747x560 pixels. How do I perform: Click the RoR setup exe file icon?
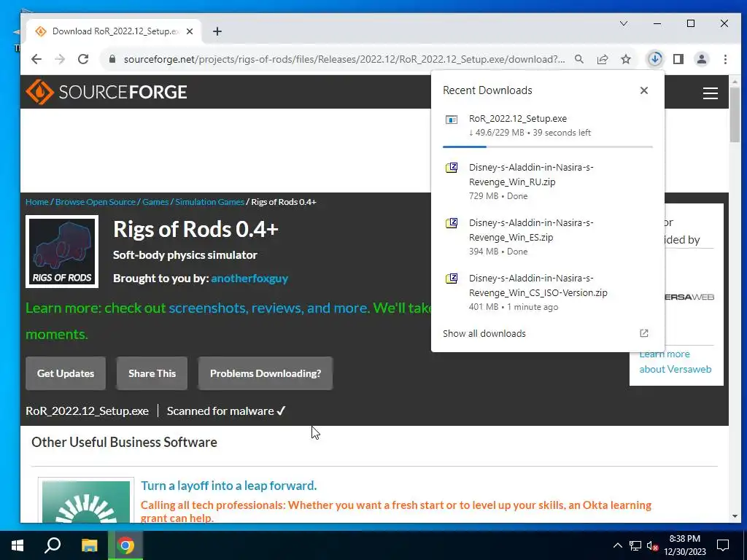451,119
